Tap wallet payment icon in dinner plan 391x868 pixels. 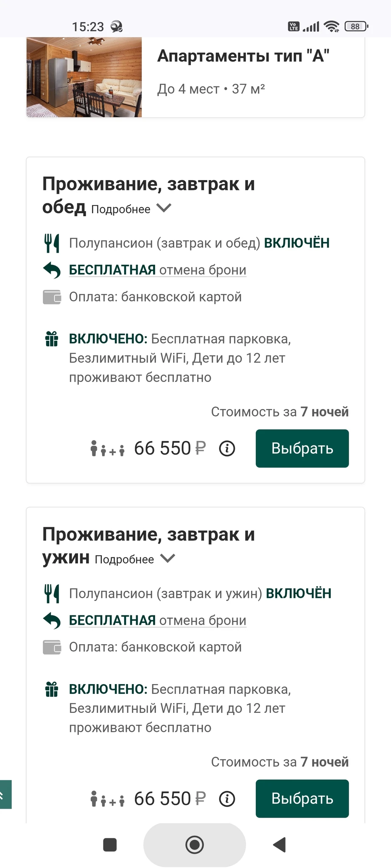[x=52, y=647]
